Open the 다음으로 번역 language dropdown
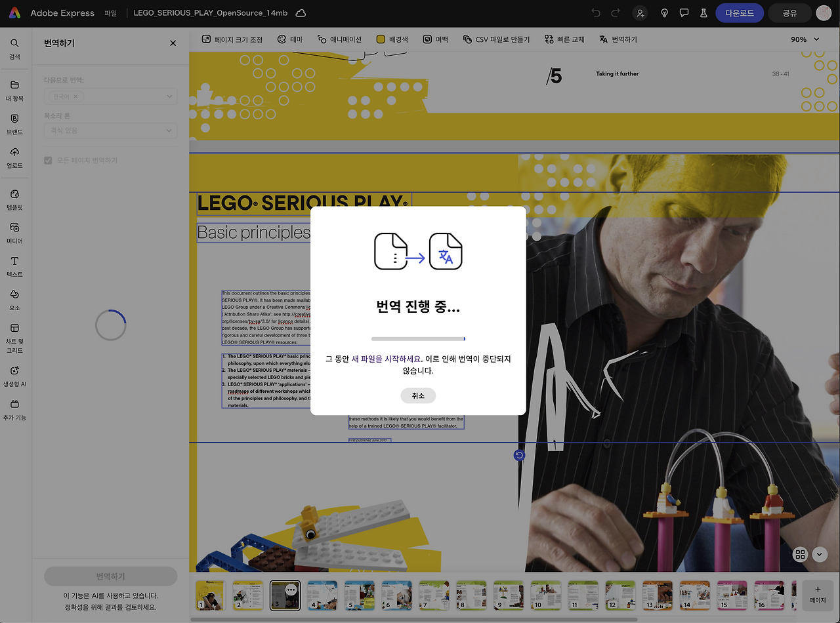The image size is (840, 623). (x=111, y=96)
